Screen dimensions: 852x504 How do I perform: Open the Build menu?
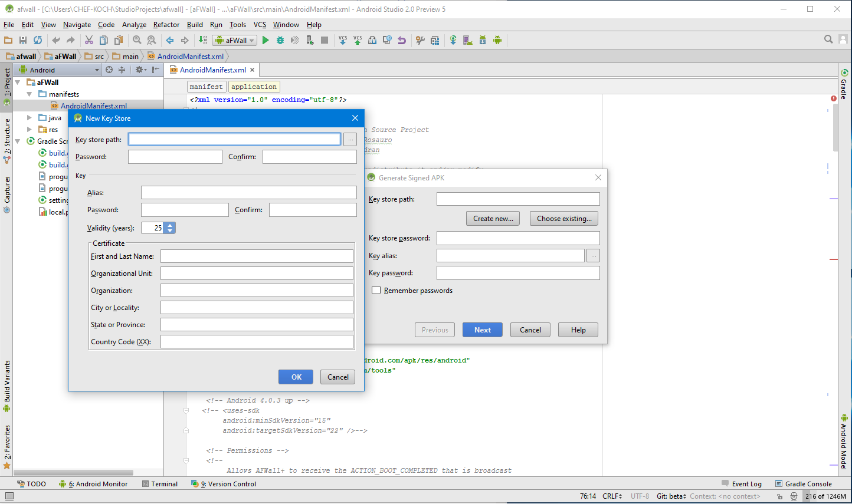click(x=195, y=25)
